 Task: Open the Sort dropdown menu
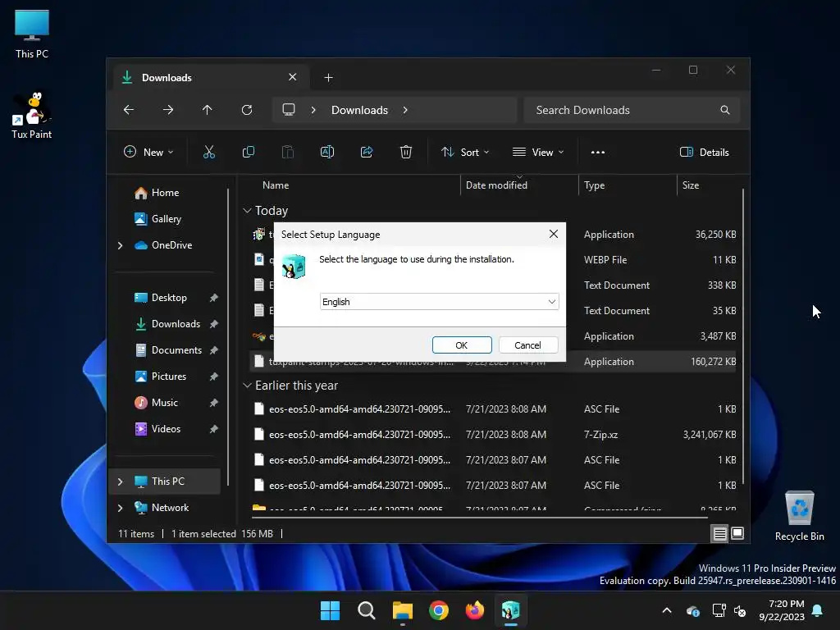click(465, 152)
